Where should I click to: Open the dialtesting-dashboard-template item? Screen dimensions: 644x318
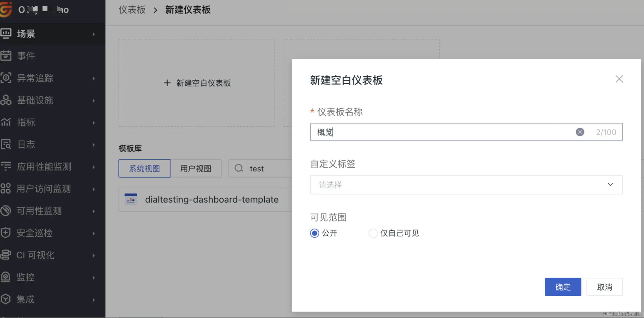pos(212,199)
